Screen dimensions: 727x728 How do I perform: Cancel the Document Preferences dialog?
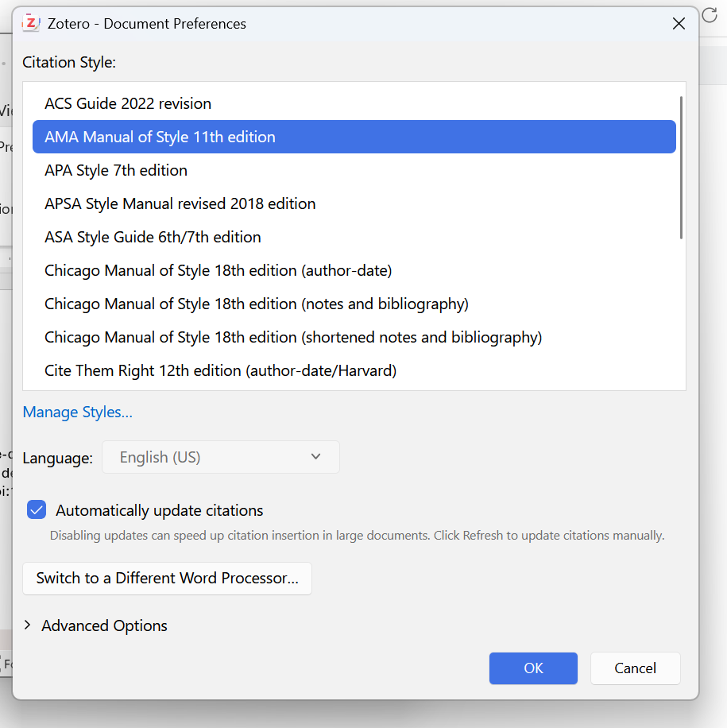(x=636, y=668)
